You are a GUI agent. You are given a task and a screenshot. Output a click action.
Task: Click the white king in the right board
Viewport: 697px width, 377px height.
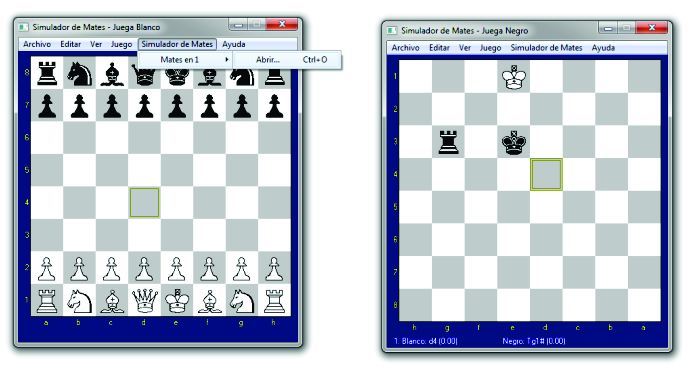514,77
